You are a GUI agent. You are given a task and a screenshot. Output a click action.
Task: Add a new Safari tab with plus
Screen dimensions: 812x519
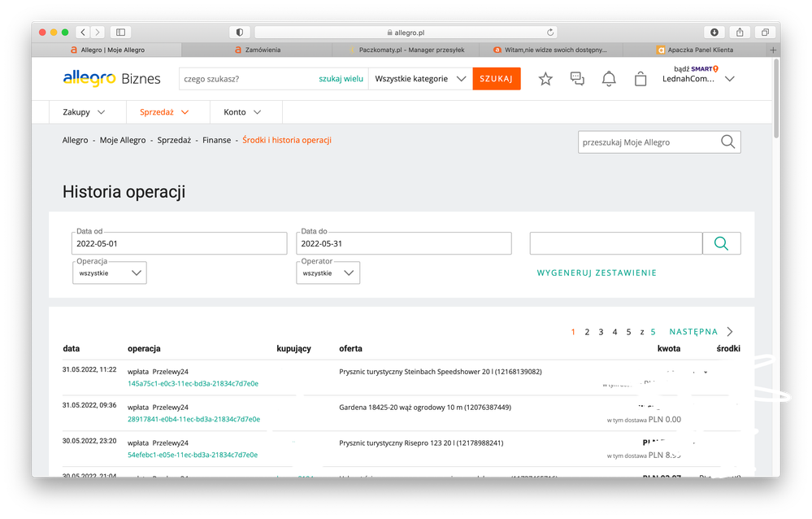click(773, 50)
